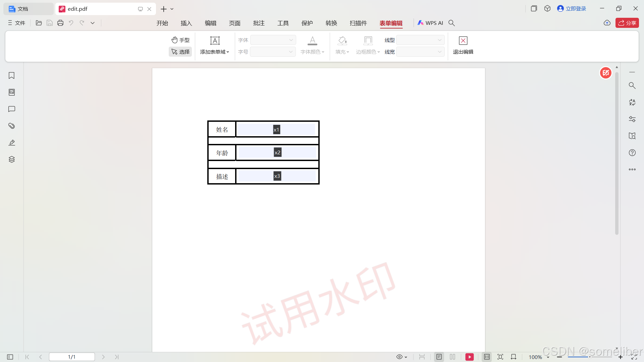The width and height of the screenshot is (644, 362).
Task: Click the redo arrow icon
Action: [x=82, y=23]
